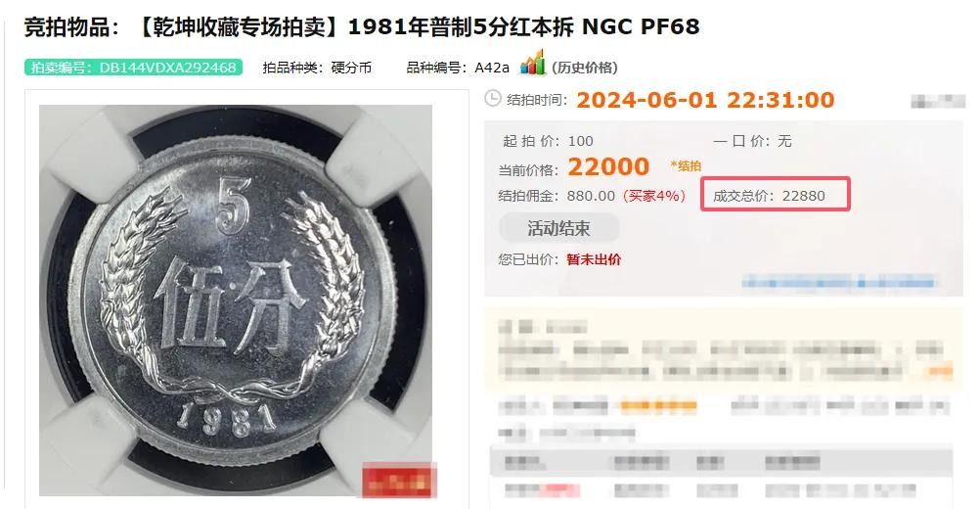Image resolution: width=980 pixels, height=509 pixels.
Task: Select the green auction number badge DB144VDXA292468
Action: tap(133, 68)
